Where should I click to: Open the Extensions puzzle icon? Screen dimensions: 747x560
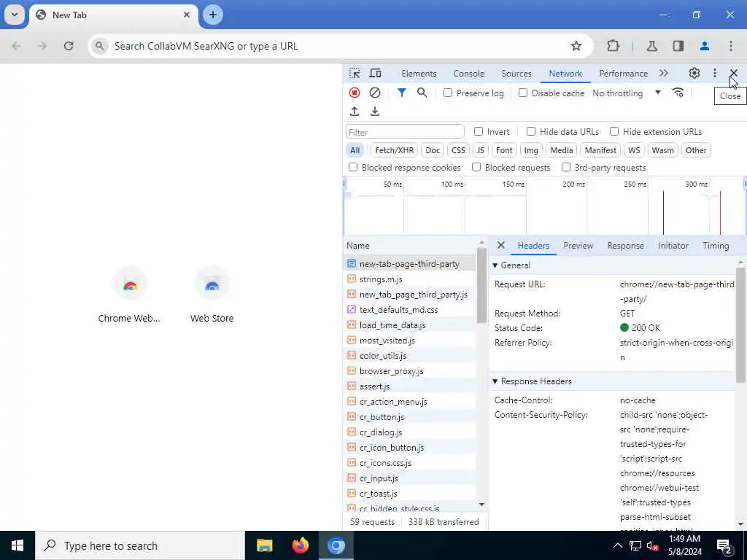[613, 46]
